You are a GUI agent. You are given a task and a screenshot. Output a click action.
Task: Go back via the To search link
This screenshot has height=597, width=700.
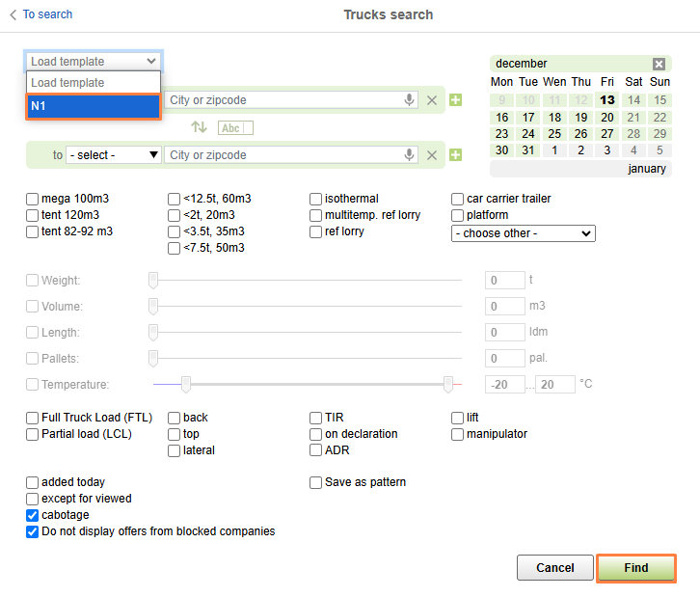[41, 14]
